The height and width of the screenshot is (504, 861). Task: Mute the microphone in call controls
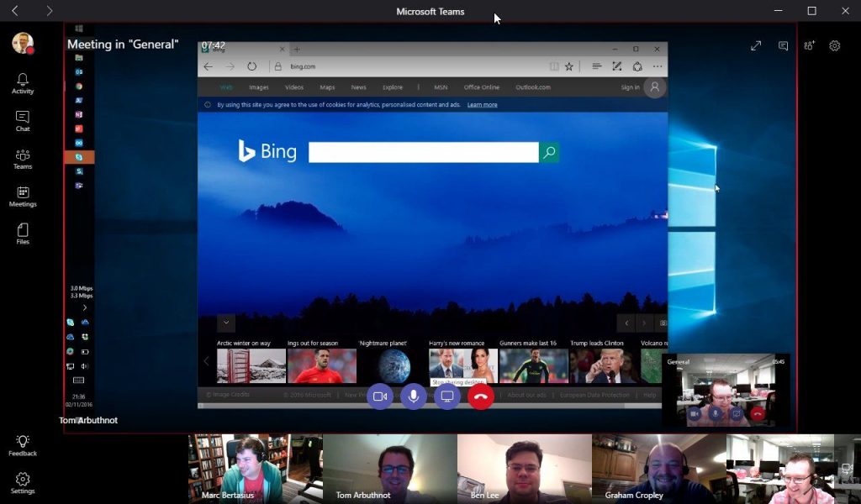(414, 396)
